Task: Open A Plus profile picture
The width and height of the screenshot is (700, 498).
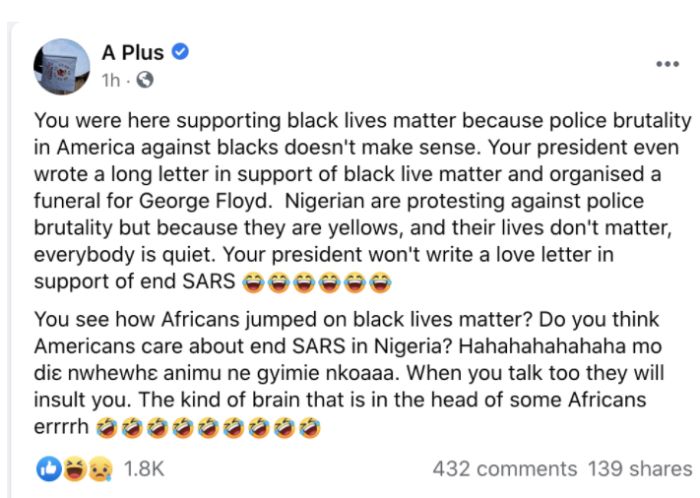Action: [62, 66]
